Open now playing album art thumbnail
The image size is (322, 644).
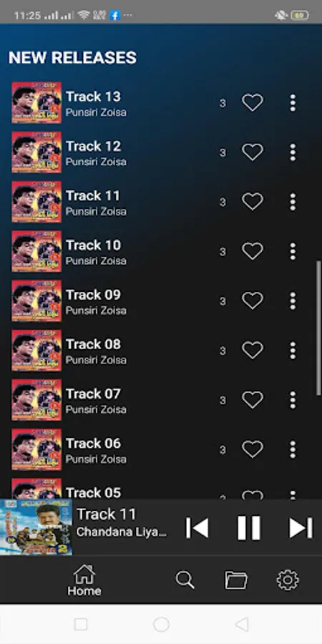pos(36,527)
